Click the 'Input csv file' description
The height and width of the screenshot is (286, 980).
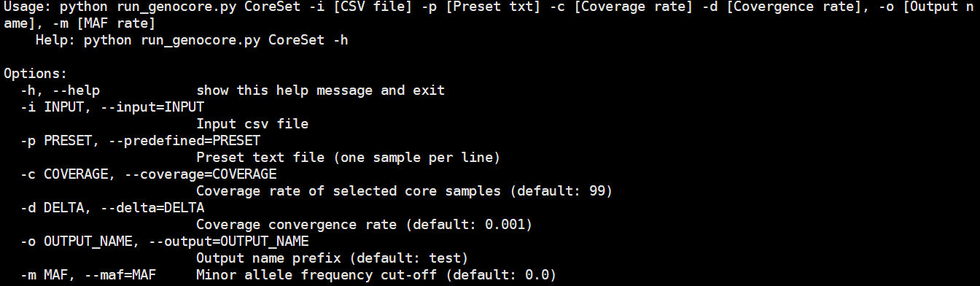[252, 124]
